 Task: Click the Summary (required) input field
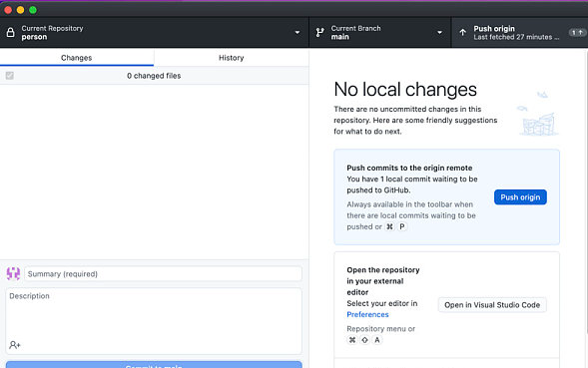pyautogui.click(x=163, y=274)
